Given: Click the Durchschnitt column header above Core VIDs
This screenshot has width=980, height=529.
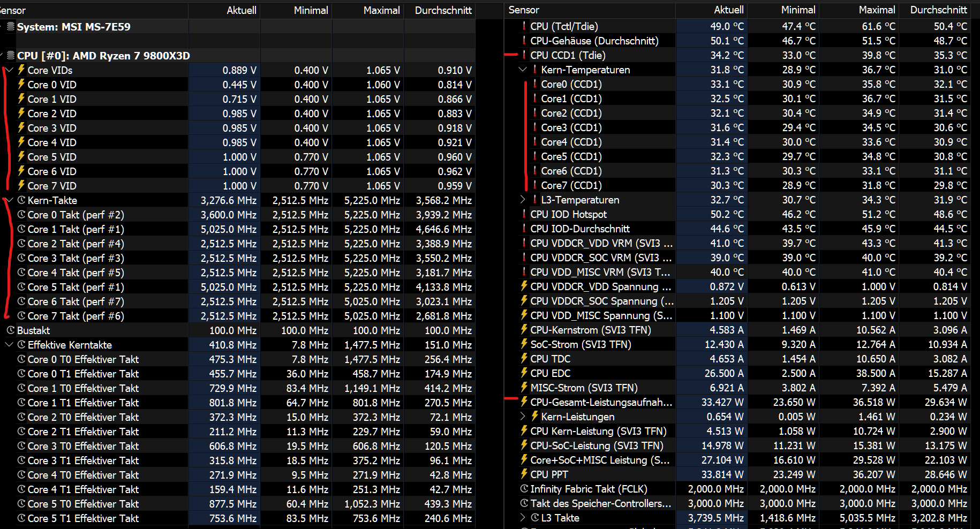Looking at the screenshot, I should (440, 10).
